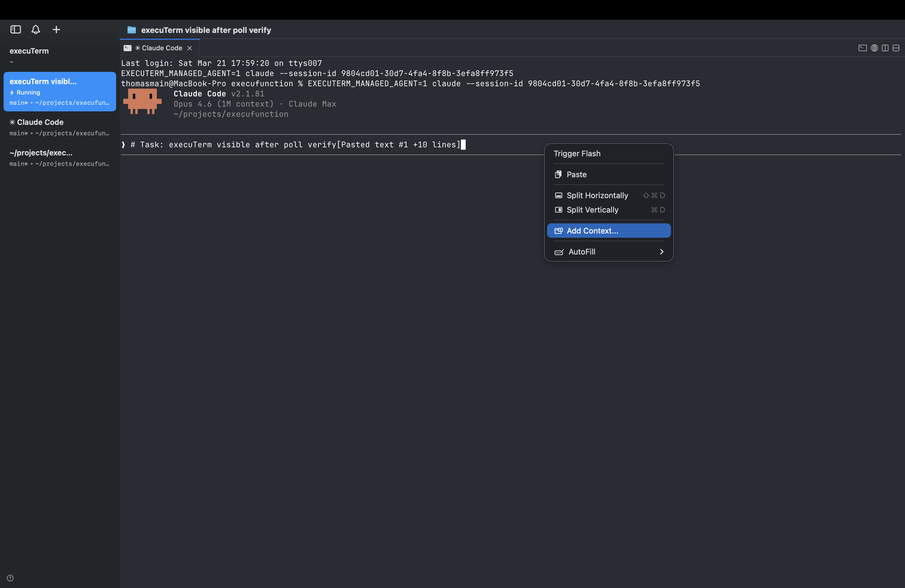Split view into columns via layout icon
Image resolution: width=905 pixels, height=588 pixels.
click(885, 48)
